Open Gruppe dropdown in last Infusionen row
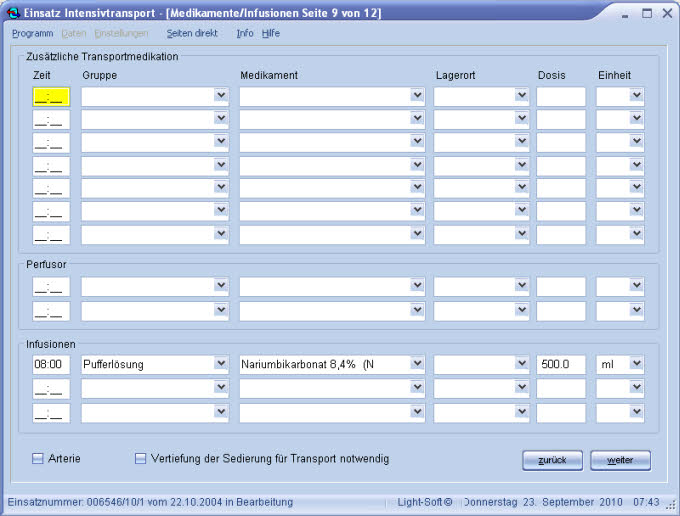Screen dimensions: 680x516 (221, 411)
